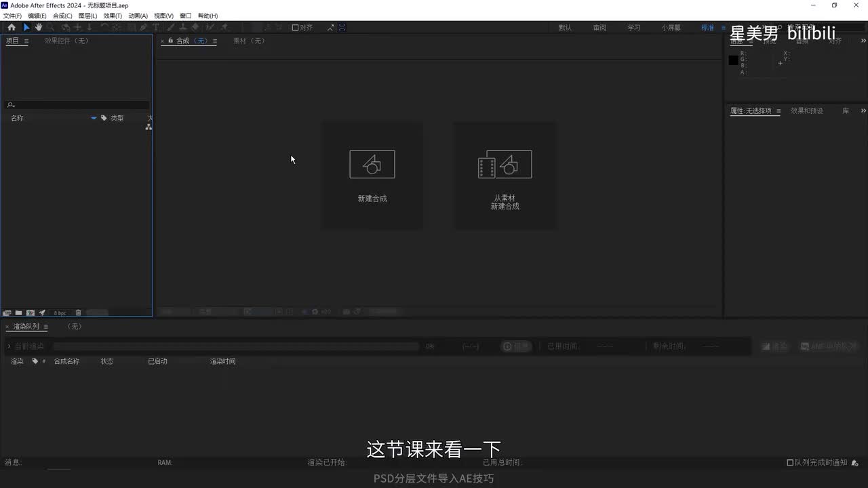The width and height of the screenshot is (868, 488).
Task: Click the 8 bpc color depth button
Action: 60,313
